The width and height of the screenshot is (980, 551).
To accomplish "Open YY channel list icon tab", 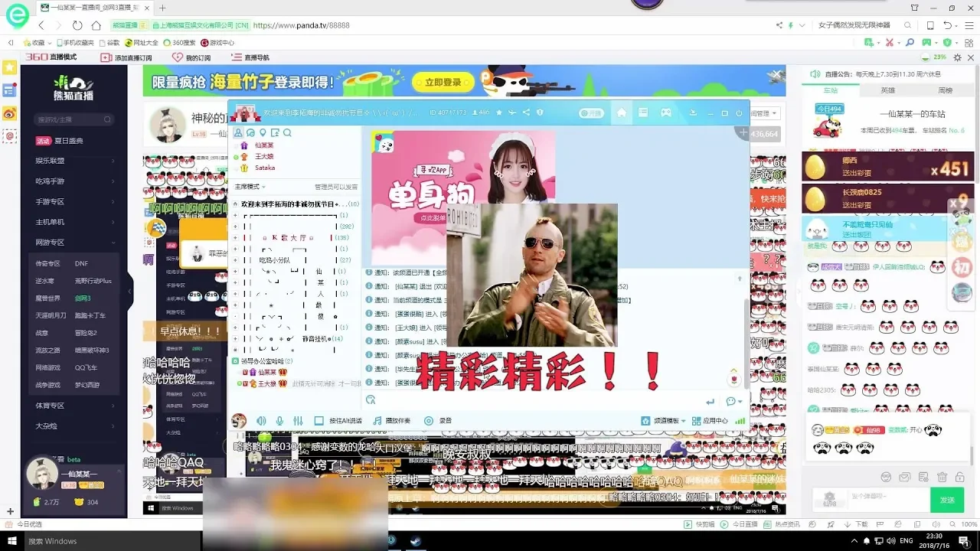I will (x=644, y=112).
